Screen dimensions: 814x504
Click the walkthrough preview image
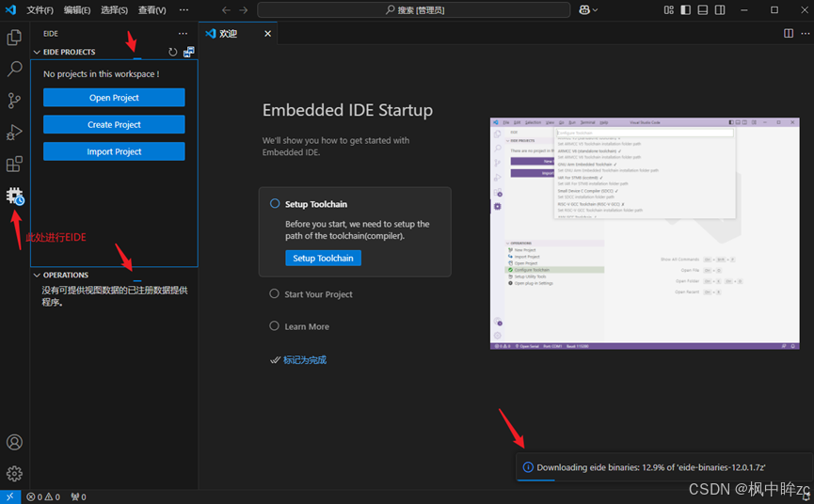645,233
